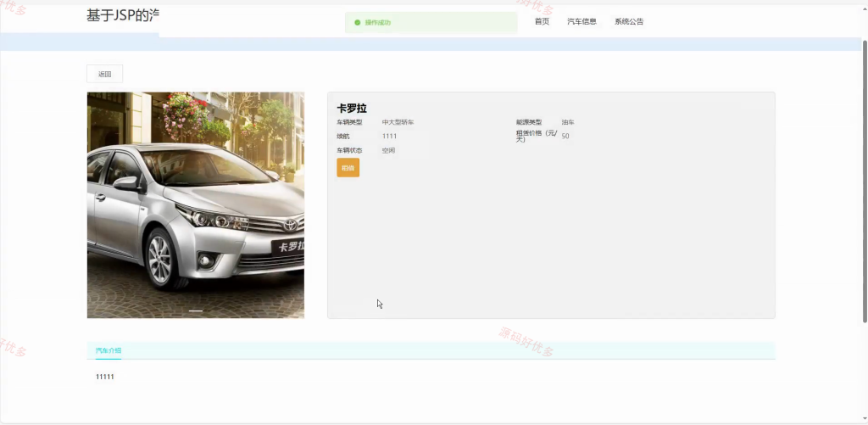Click the 续航 label
This screenshot has width=868, height=425.
(343, 136)
